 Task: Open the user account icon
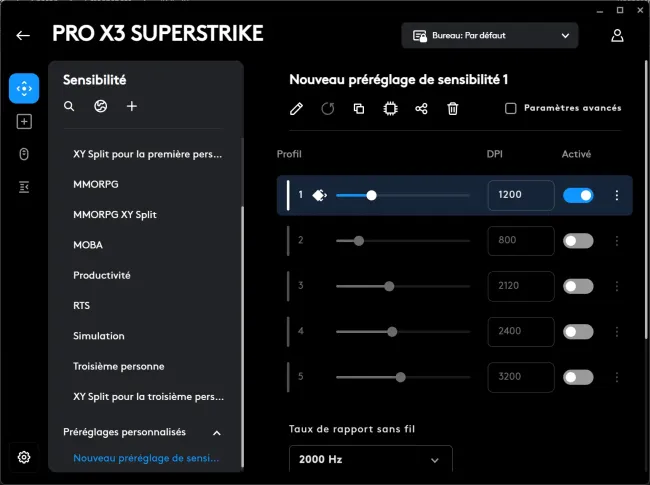coord(617,36)
